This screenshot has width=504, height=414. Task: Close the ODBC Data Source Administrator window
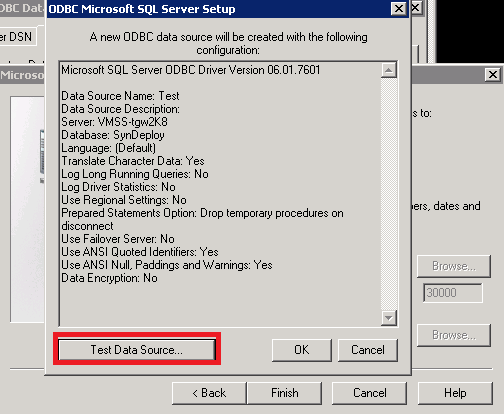[x=417, y=7]
